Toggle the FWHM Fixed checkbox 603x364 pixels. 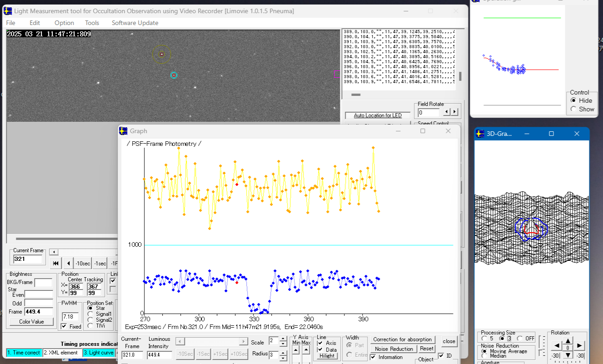tap(64, 326)
